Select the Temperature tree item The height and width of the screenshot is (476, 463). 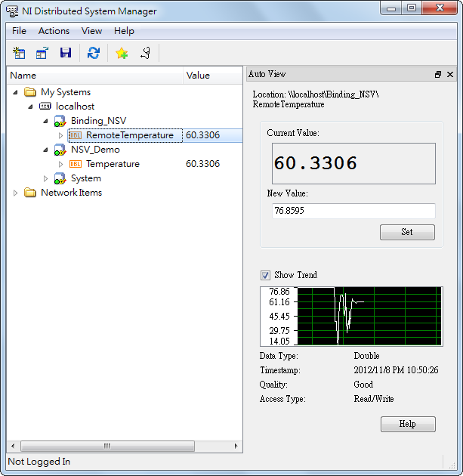pos(113,164)
